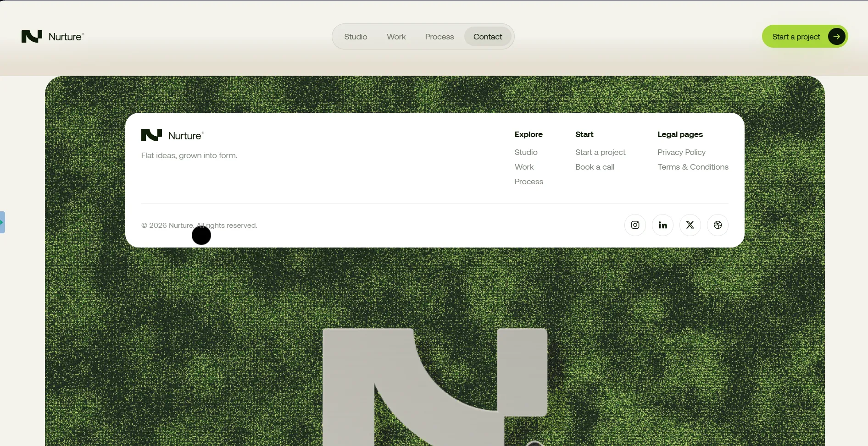Go to Studio in the top navigation
This screenshot has width=868, height=446.
[x=356, y=37]
